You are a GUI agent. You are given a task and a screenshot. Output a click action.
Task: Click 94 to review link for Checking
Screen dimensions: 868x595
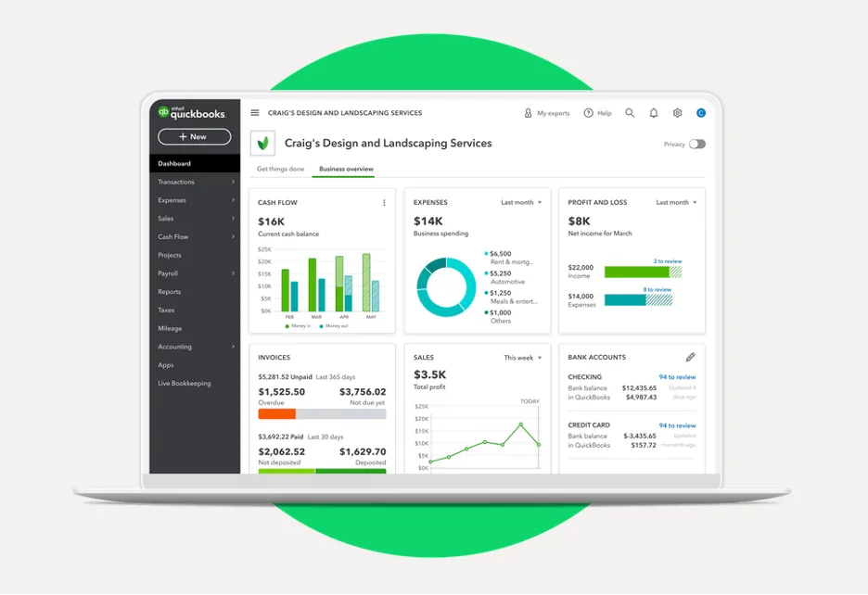tap(677, 377)
